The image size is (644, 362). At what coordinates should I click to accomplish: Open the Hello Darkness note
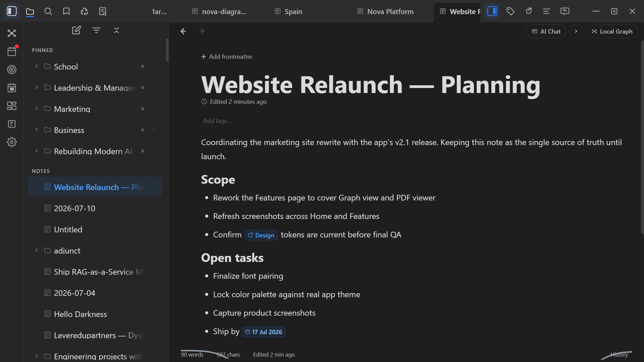click(95, 314)
